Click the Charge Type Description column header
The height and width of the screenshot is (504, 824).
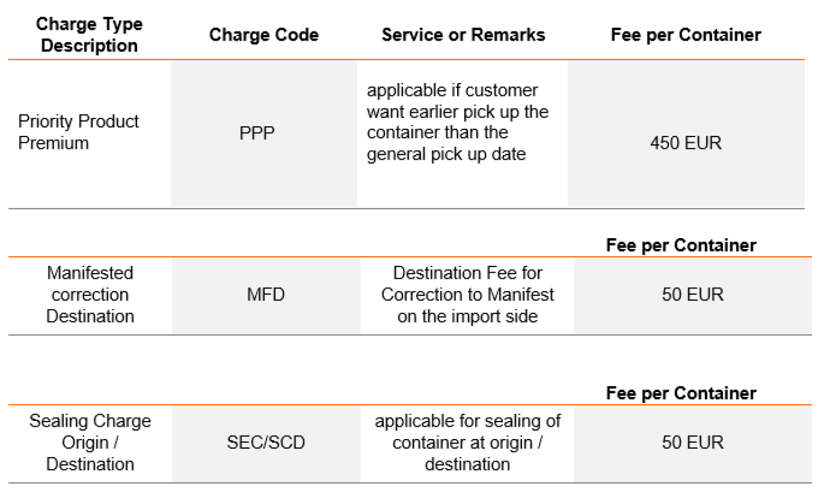click(89, 35)
